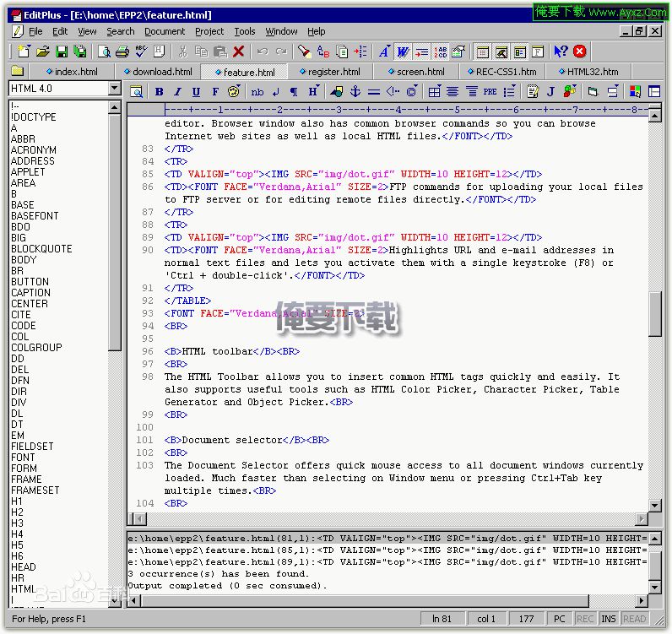
Task: Open the HTML Color Picker palette icon
Action: tap(234, 92)
